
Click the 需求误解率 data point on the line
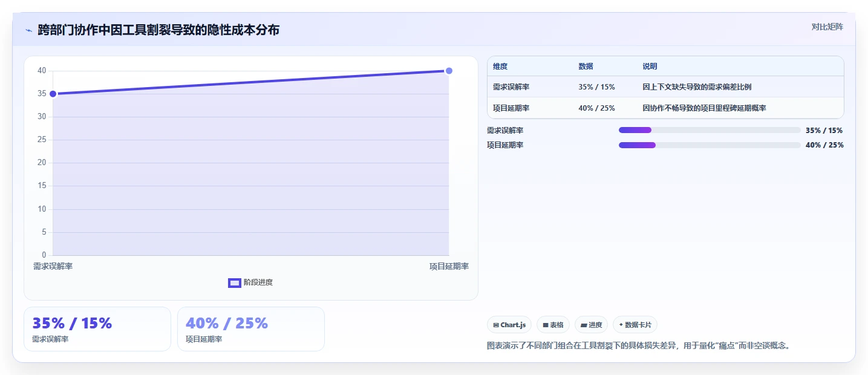pos(53,94)
